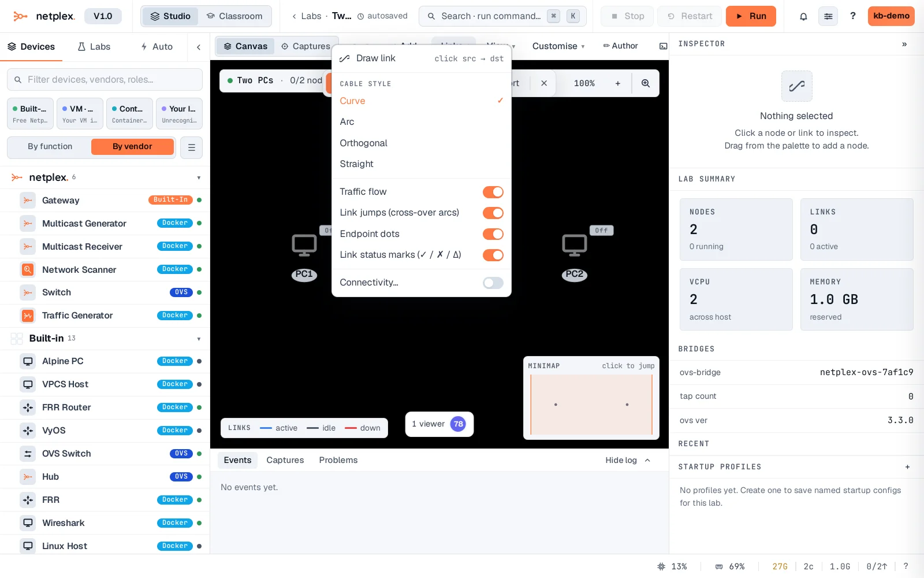Image resolution: width=924 pixels, height=578 pixels.
Task: Open the Captures log tab
Action: [285, 461]
